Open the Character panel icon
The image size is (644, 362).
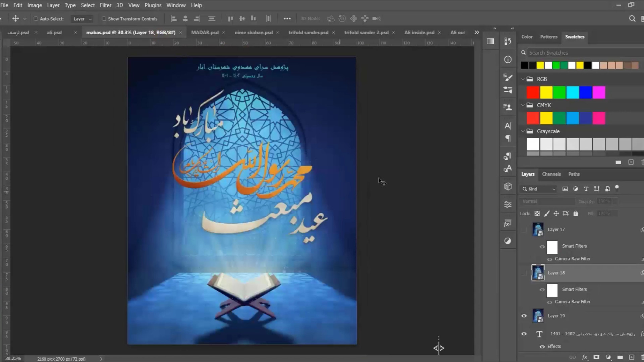(508, 126)
